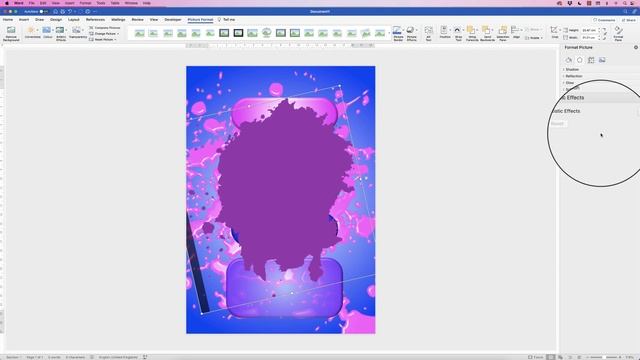This screenshot has width=640, height=360.
Task: Click the Focus view button in status bar
Action: (535, 357)
